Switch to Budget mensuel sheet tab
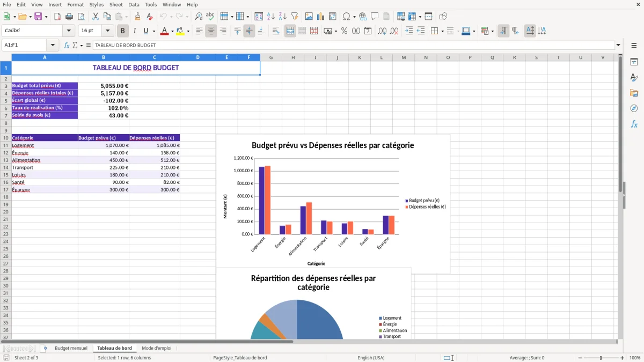The height and width of the screenshot is (362, 644). [71, 349]
